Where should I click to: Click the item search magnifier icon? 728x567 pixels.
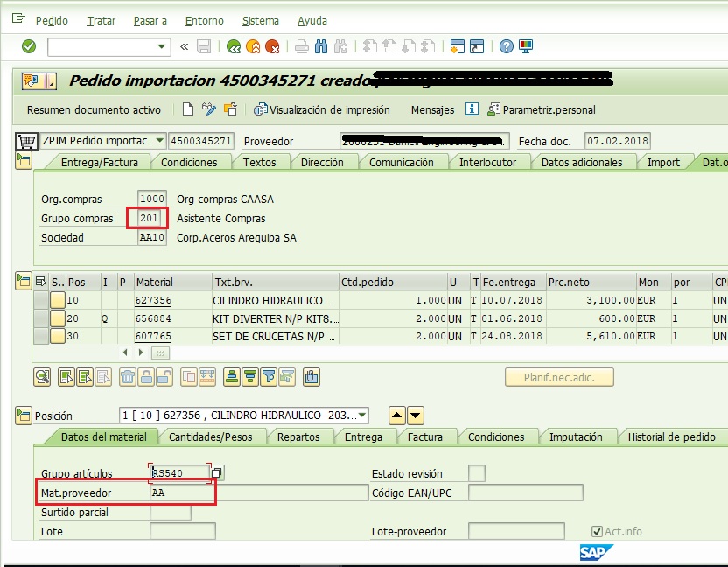[42, 376]
